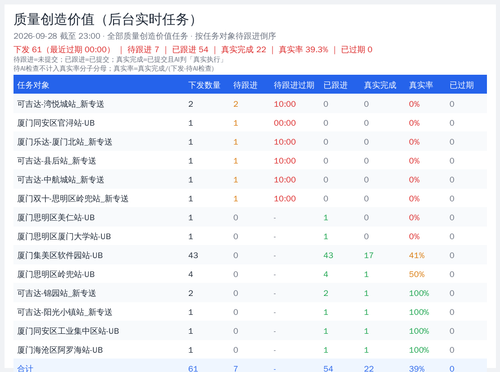Click the title 质量创造价值（后台实时任务）
Image resolution: width=500 pixels, height=372 pixels.
pyautogui.click(x=105, y=19)
